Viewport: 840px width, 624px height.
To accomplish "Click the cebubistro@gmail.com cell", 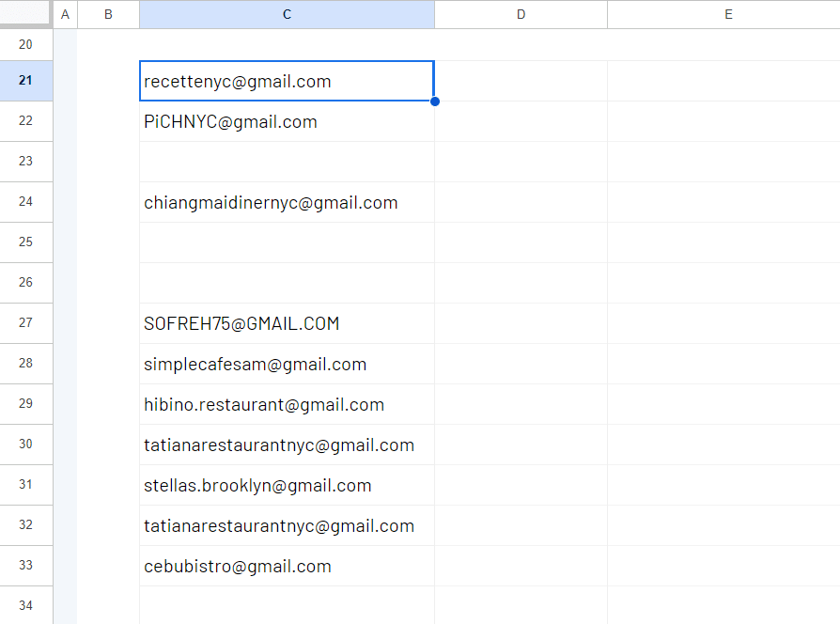I will [x=286, y=567].
